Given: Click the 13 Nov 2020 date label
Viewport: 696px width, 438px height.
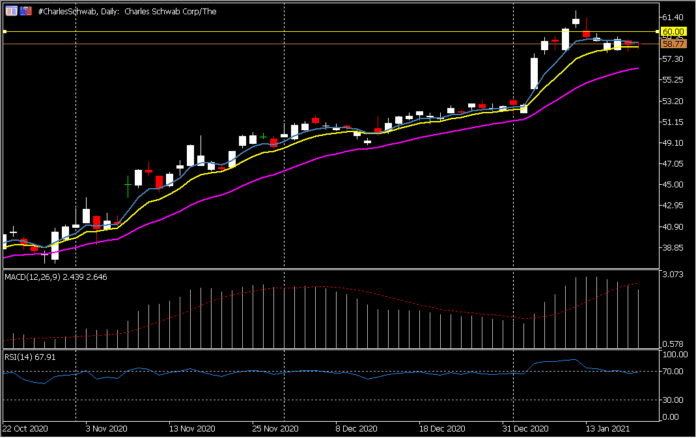Looking at the screenshot, I should (x=192, y=429).
